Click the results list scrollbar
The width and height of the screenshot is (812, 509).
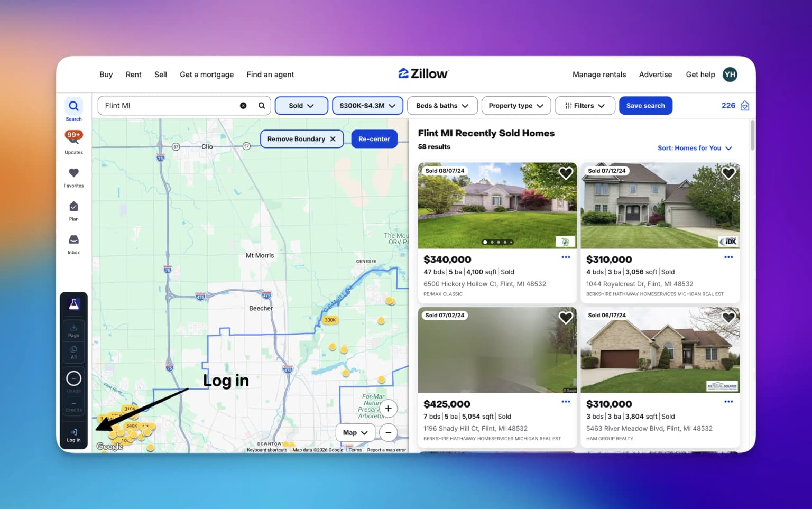(x=752, y=135)
